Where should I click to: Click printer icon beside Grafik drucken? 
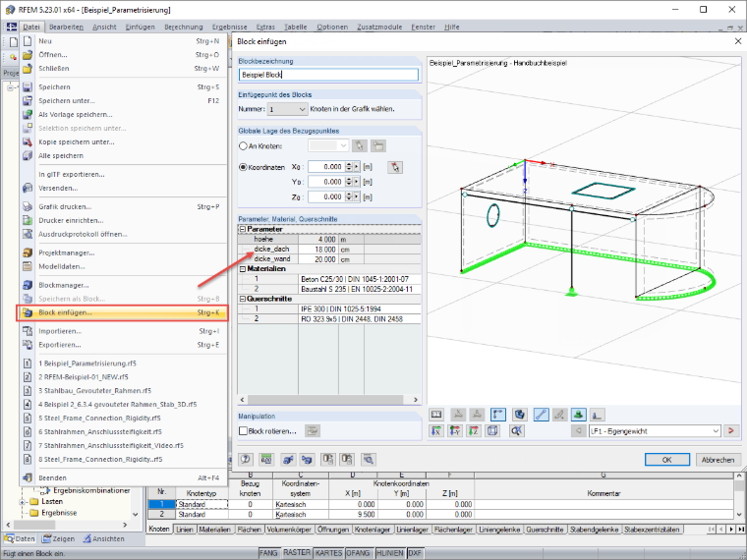point(28,206)
